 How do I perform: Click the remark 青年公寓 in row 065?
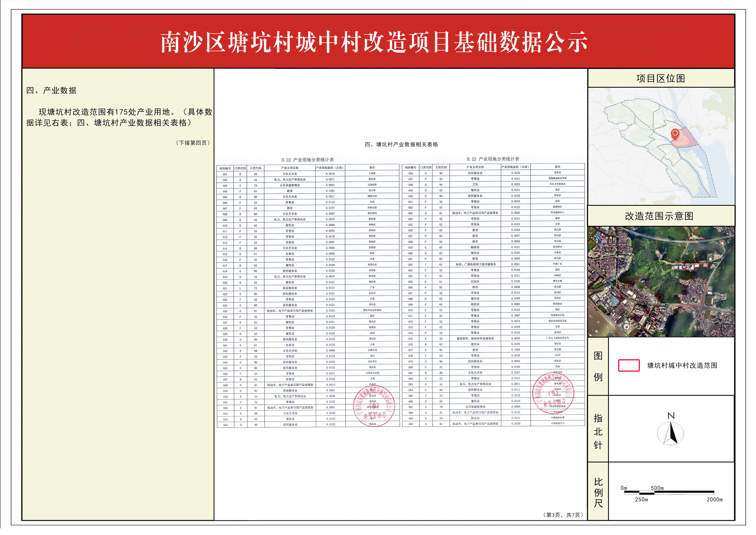point(557,281)
